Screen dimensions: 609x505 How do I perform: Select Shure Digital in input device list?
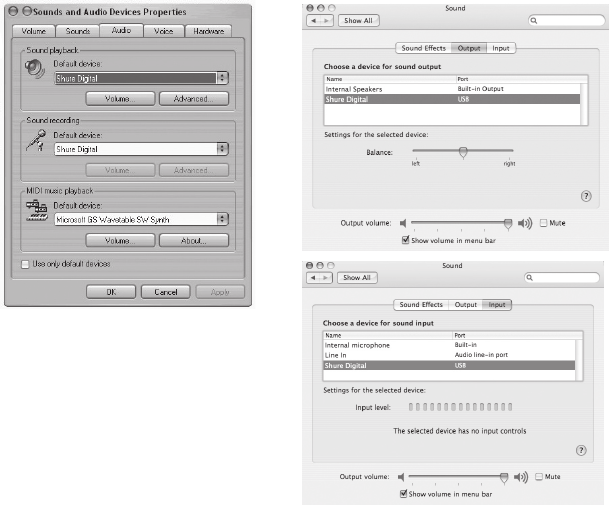click(449, 366)
